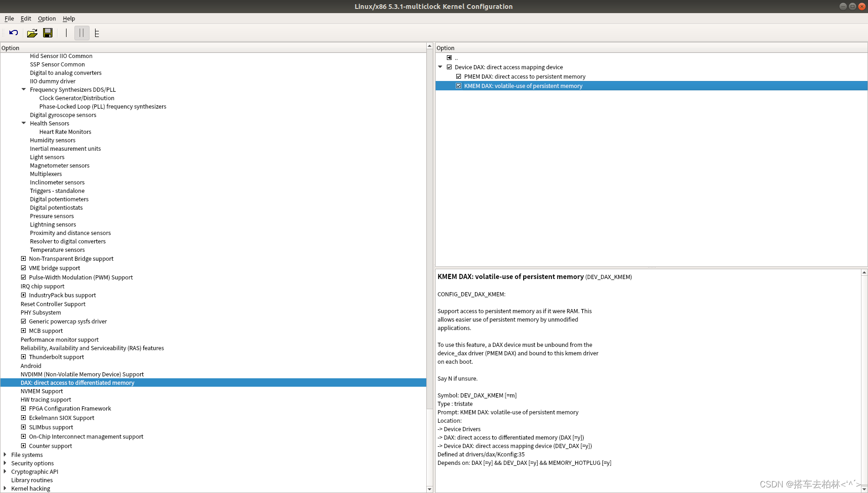Select Reliability, Availability and Serviceability features
This screenshot has height=493, width=868.
92,348
